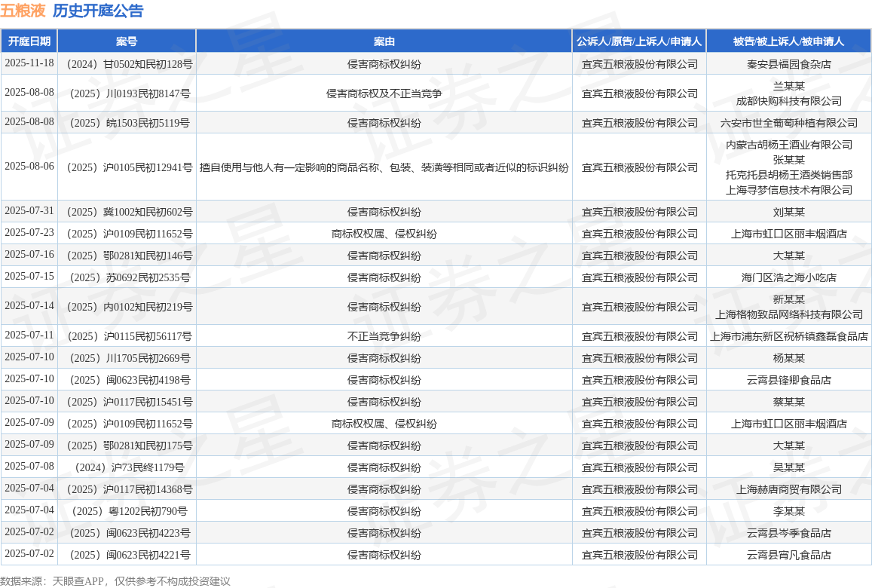Image resolution: width=872 pixels, height=588 pixels.
Task: Select date cell 2025-07-31
Action: [x=29, y=211]
